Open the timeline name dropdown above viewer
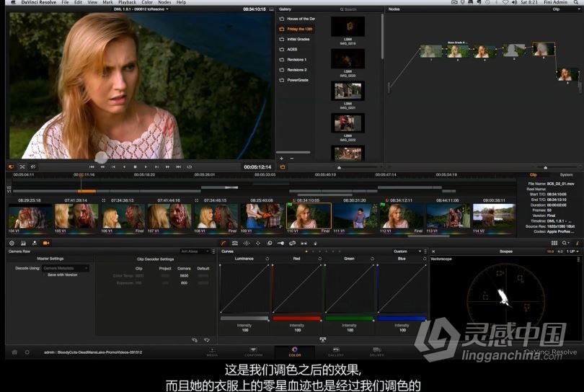 pyautogui.click(x=141, y=9)
